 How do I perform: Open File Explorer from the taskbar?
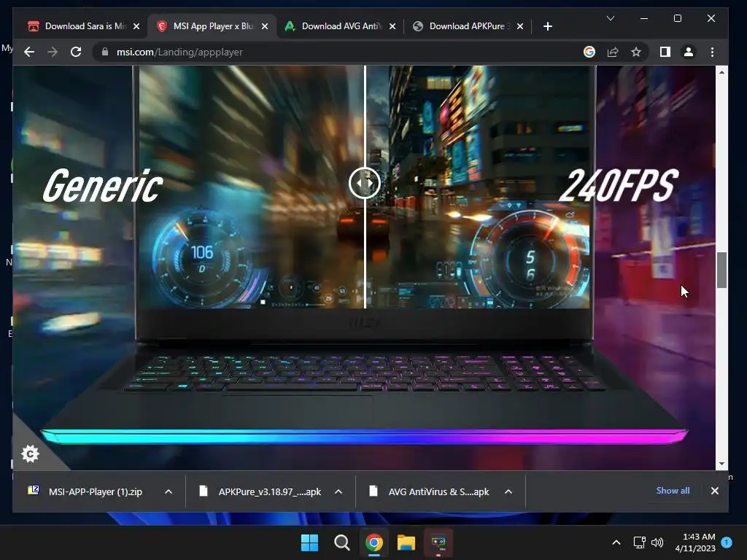406,542
